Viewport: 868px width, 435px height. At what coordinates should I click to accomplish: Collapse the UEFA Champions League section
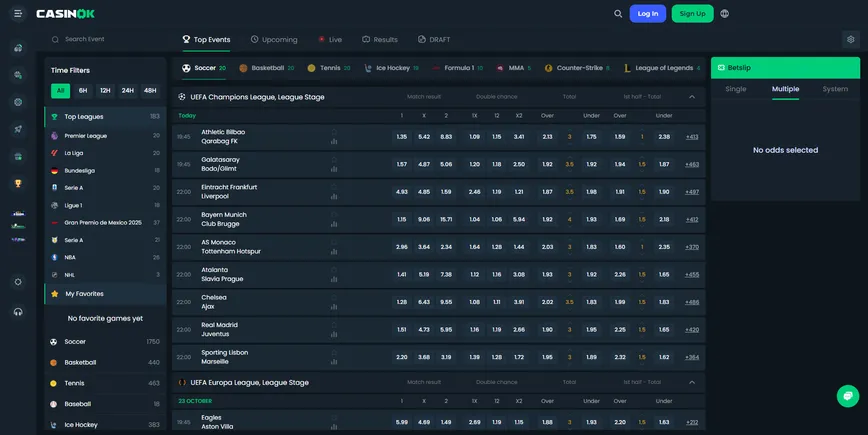[x=691, y=97]
